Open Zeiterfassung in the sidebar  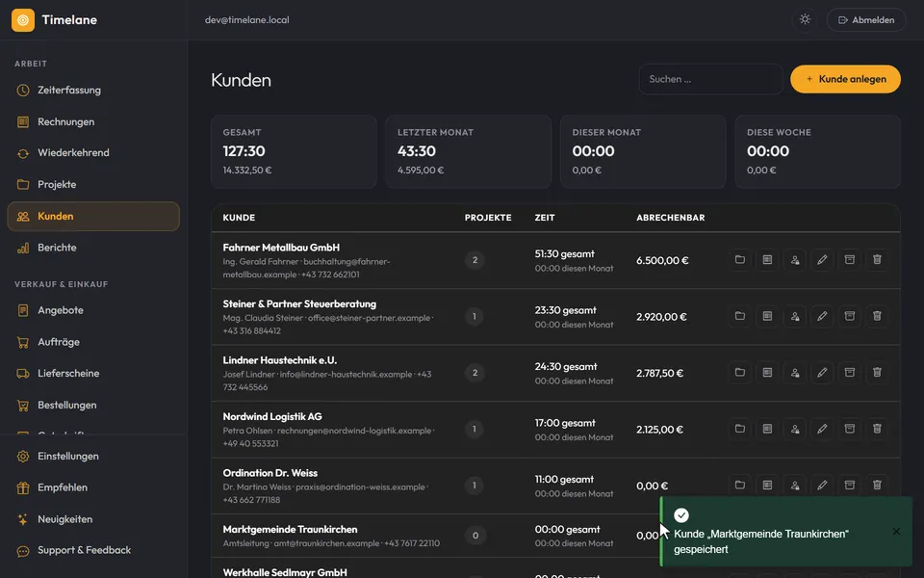pyautogui.click(x=93, y=91)
